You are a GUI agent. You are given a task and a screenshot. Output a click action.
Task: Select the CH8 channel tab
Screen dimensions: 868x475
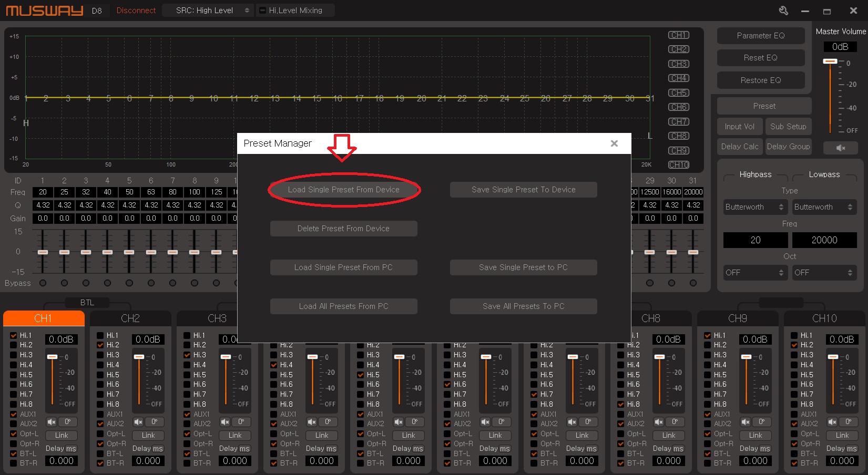[651, 318]
